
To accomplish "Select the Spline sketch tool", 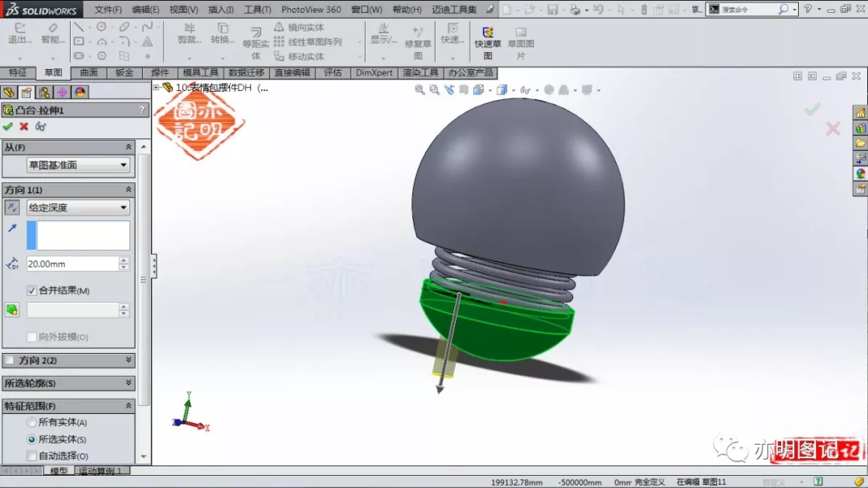I will (147, 27).
